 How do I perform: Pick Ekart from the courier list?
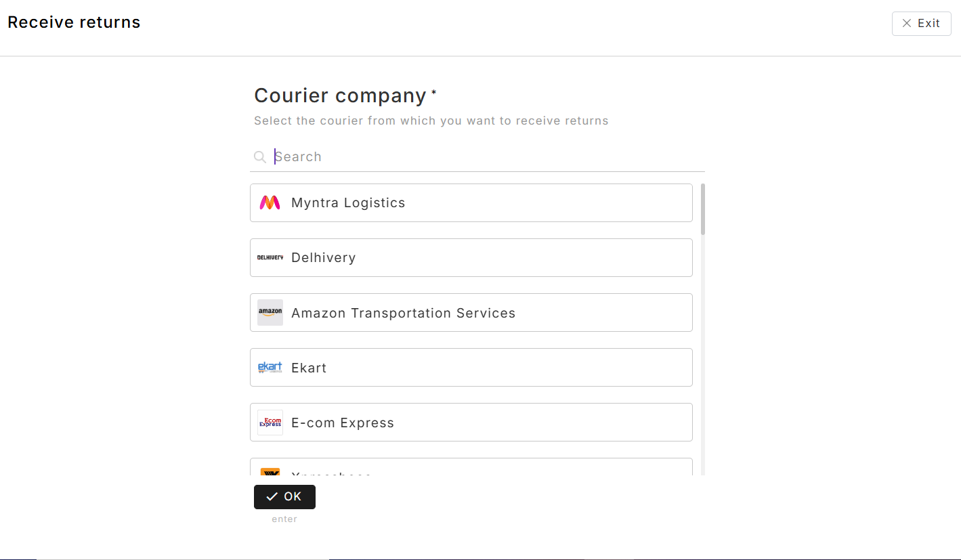coord(471,368)
